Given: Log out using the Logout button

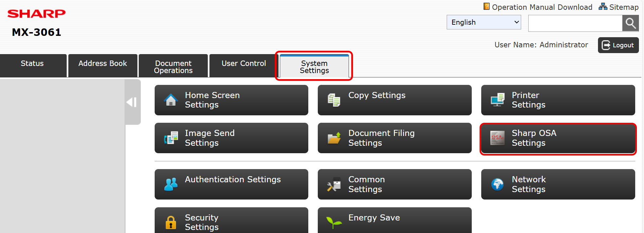Looking at the screenshot, I should tap(618, 45).
